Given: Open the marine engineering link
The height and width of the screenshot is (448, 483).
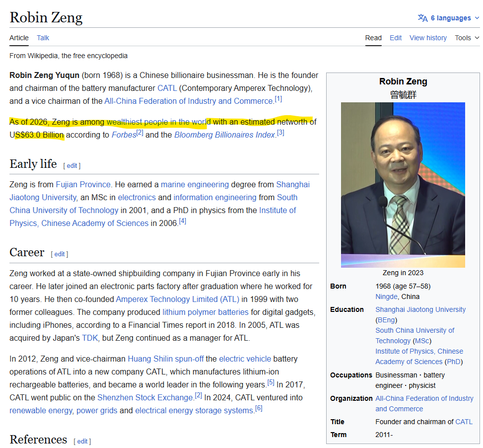Looking at the screenshot, I should pyautogui.click(x=195, y=185).
